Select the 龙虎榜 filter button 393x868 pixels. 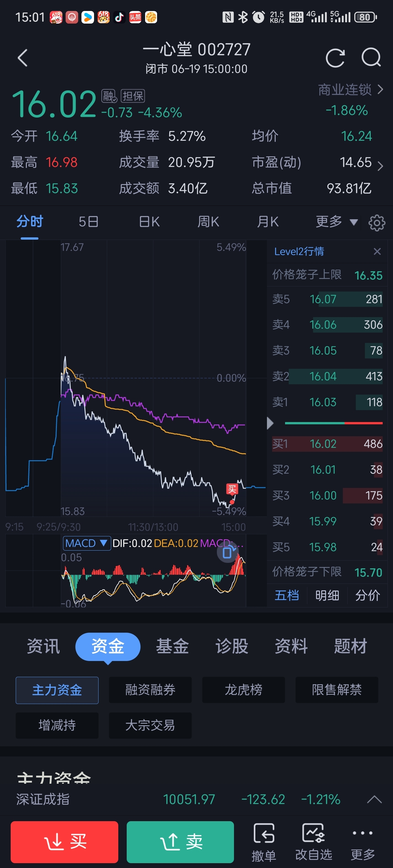[244, 690]
